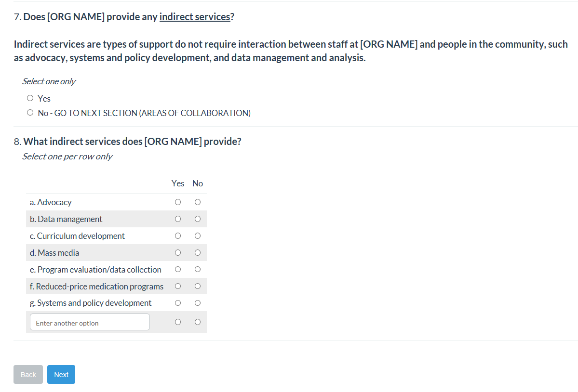The height and width of the screenshot is (392, 578).
Task: Choose Yes for Data management
Action: click(178, 219)
